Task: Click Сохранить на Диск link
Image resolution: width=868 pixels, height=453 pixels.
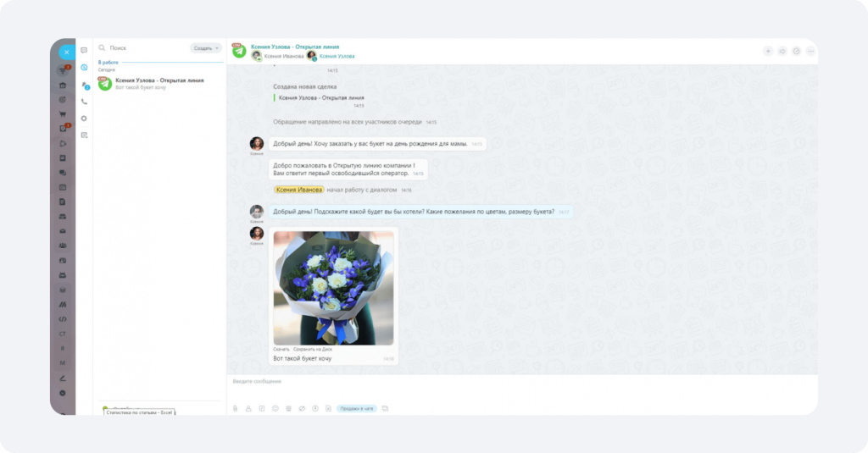Action: pyautogui.click(x=313, y=350)
